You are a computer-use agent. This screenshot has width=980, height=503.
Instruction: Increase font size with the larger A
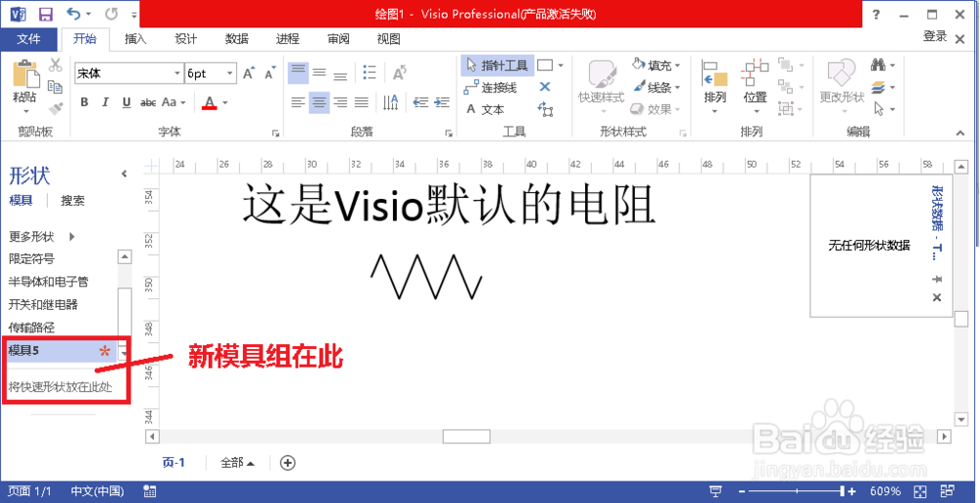coord(249,74)
